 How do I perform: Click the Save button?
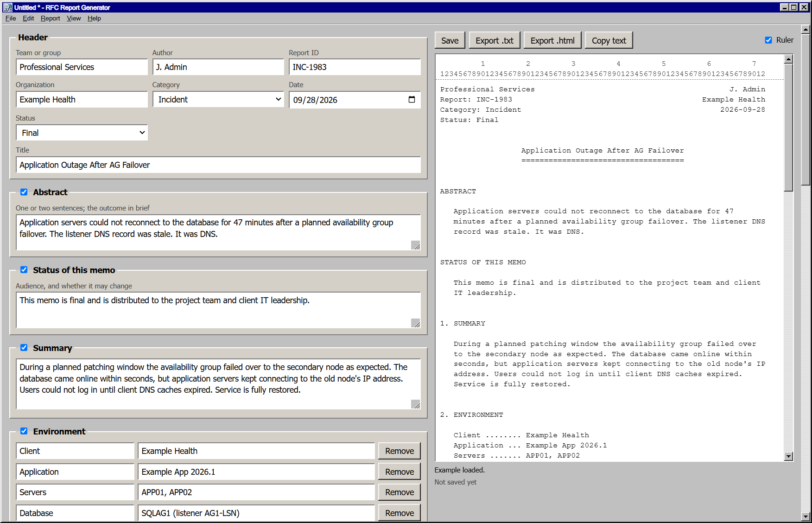[450, 40]
